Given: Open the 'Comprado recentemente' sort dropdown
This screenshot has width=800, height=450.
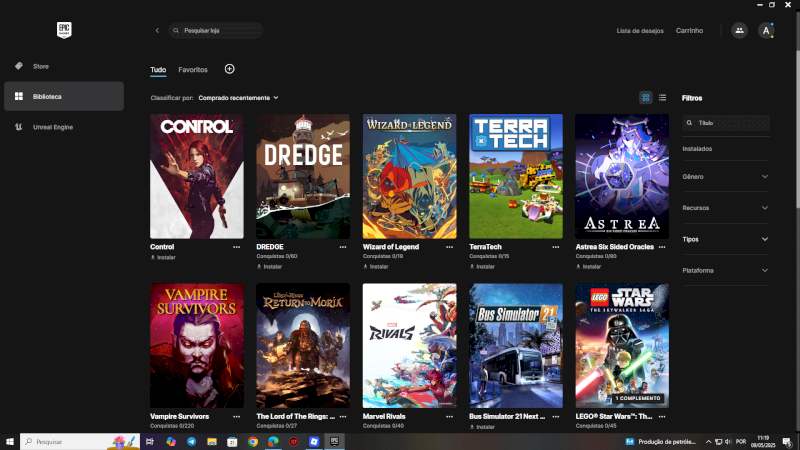Looking at the screenshot, I should click(x=238, y=98).
